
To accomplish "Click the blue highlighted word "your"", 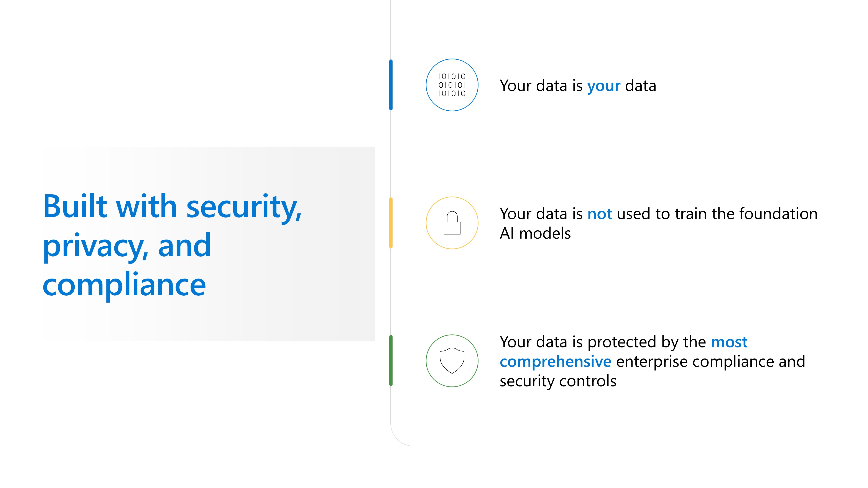I will pos(603,86).
